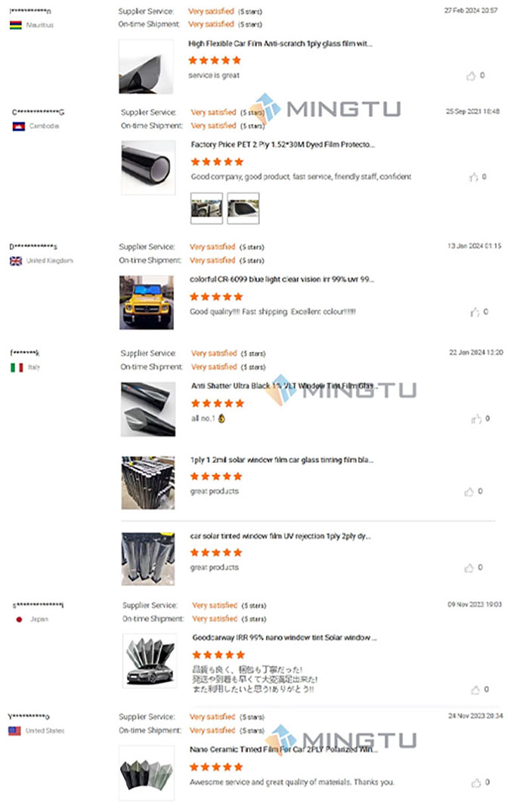Like the first "great products" review
529x812 pixels.
pyautogui.click(x=469, y=492)
